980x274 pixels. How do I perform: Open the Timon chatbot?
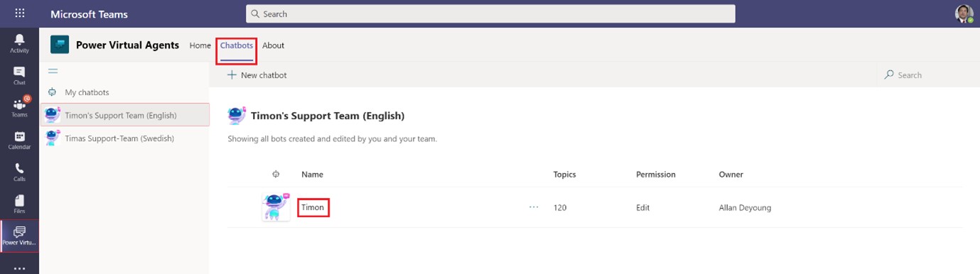coord(313,208)
